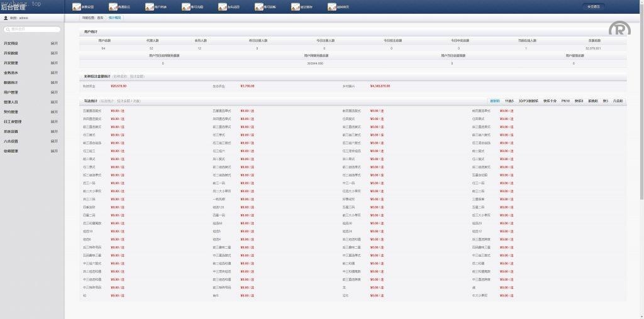
Task: Click the 用户列表 icon in top toolbar
Action: point(150,7)
